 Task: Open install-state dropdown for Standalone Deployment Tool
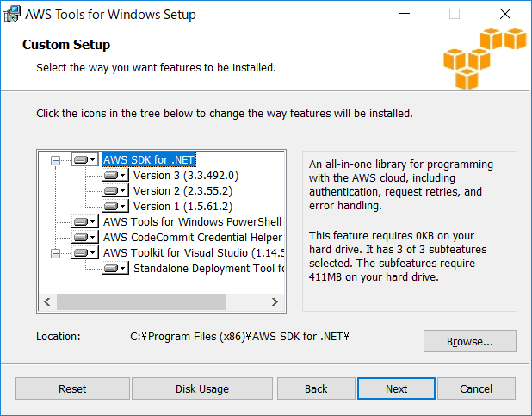point(115,268)
